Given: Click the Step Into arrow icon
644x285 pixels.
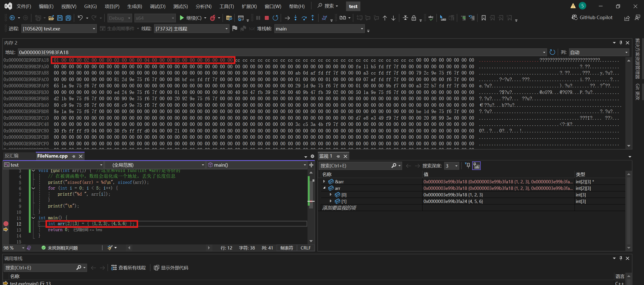Looking at the screenshot, I should (296, 18).
